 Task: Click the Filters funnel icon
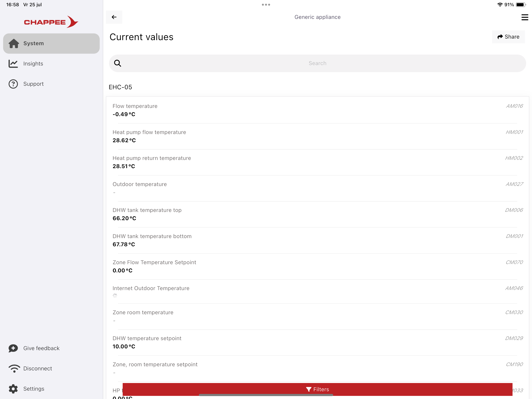[x=309, y=389]
